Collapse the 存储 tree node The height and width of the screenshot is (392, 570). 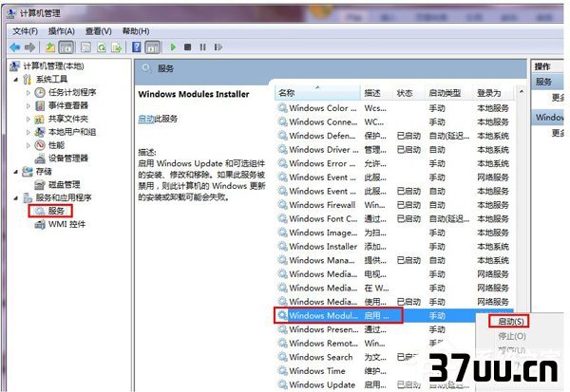[x=15, y=172]
